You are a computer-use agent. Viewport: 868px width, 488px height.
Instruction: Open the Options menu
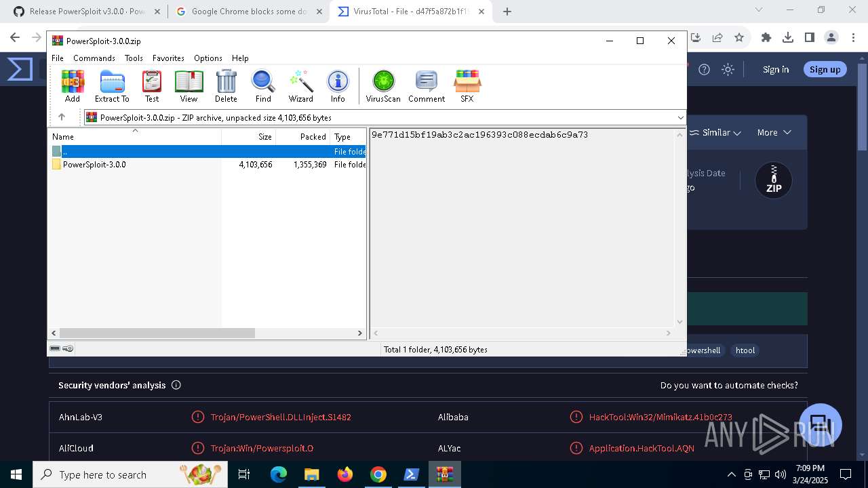(x=208, y=58)
